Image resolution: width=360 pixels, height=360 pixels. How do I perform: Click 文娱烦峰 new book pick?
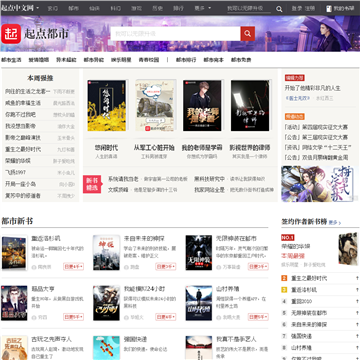pyautogui.click(x=118, y=190)
